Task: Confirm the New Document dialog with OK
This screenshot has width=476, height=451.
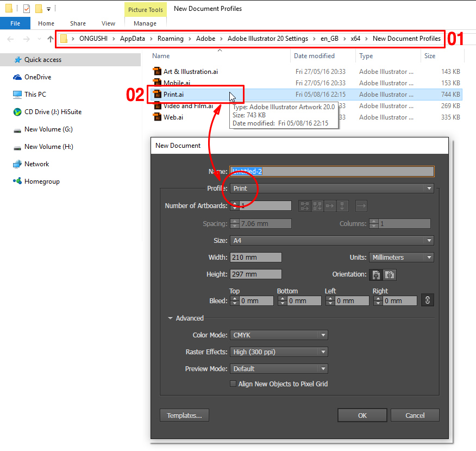Action: (x=362, y=415)
